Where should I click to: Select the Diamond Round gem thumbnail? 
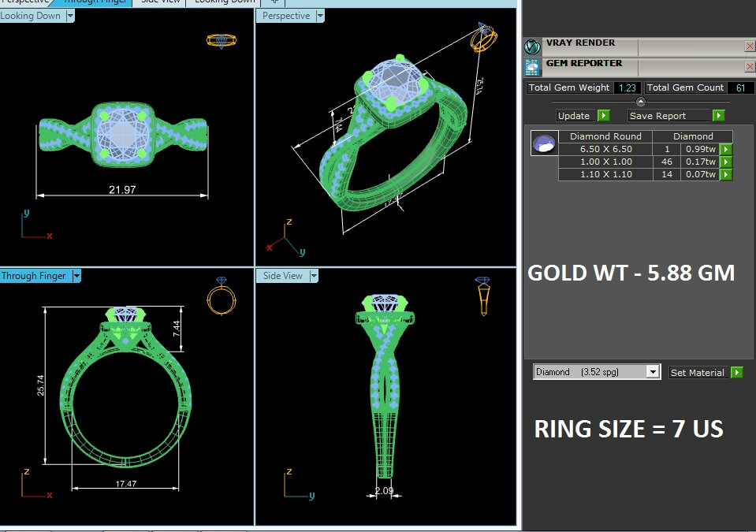(x=545, y=143)
